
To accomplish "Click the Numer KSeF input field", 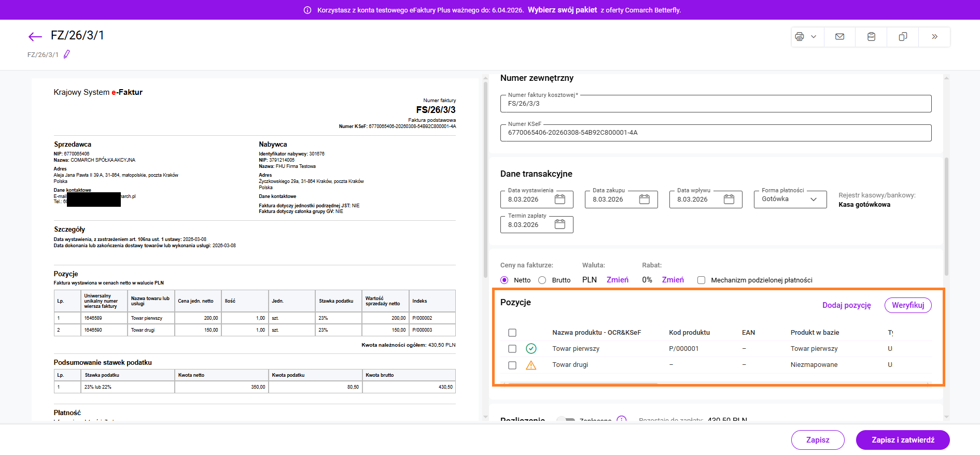I will (716, 133).
